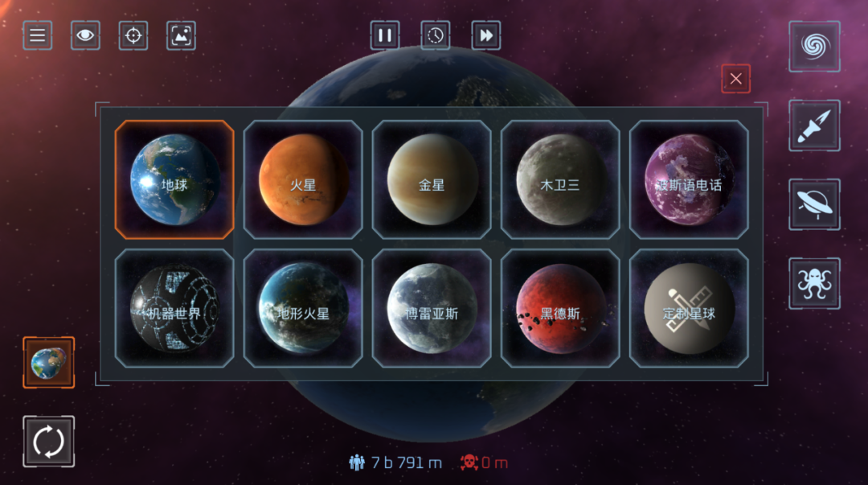868x485 pixels.
Task: Click the reset planet circular arrow button
Action: [49, 442]
